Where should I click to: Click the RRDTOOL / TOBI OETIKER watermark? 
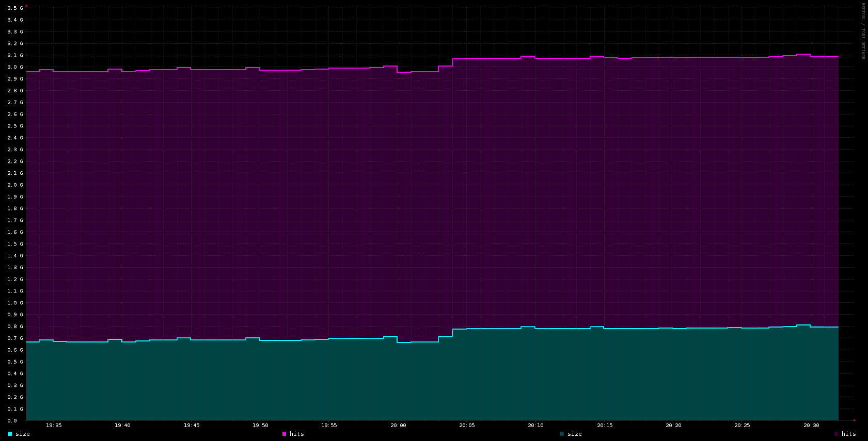pos(862,31)
